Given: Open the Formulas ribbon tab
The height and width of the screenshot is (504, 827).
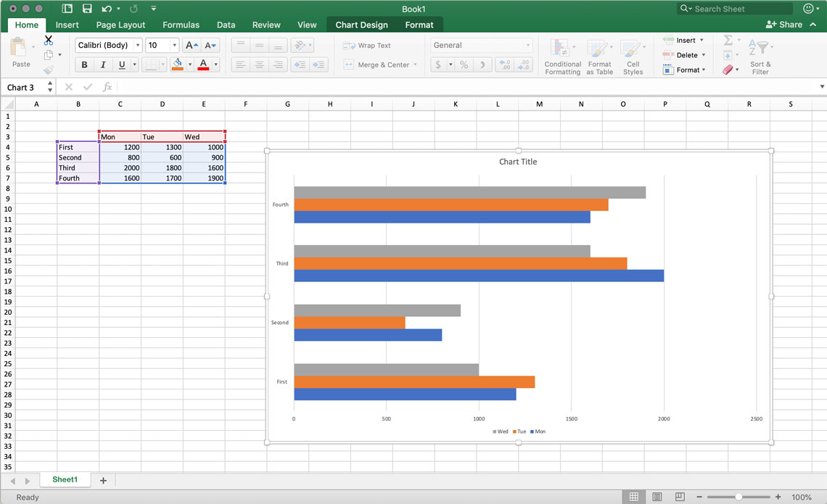Looking at the screenshot, I should pos(181,25).
